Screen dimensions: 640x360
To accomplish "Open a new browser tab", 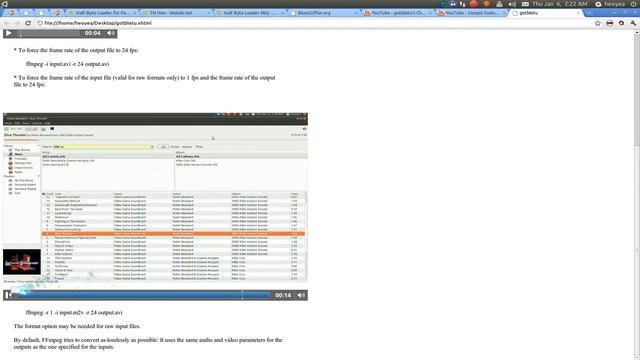I will pos(589,13).
